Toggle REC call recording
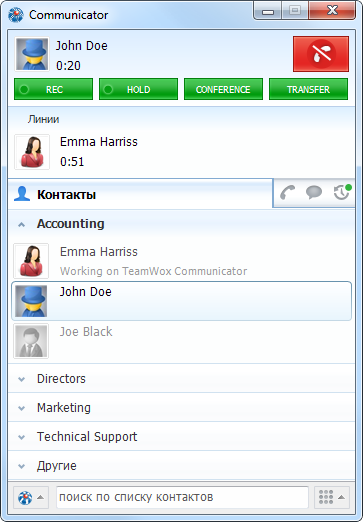 coord(53,89)
